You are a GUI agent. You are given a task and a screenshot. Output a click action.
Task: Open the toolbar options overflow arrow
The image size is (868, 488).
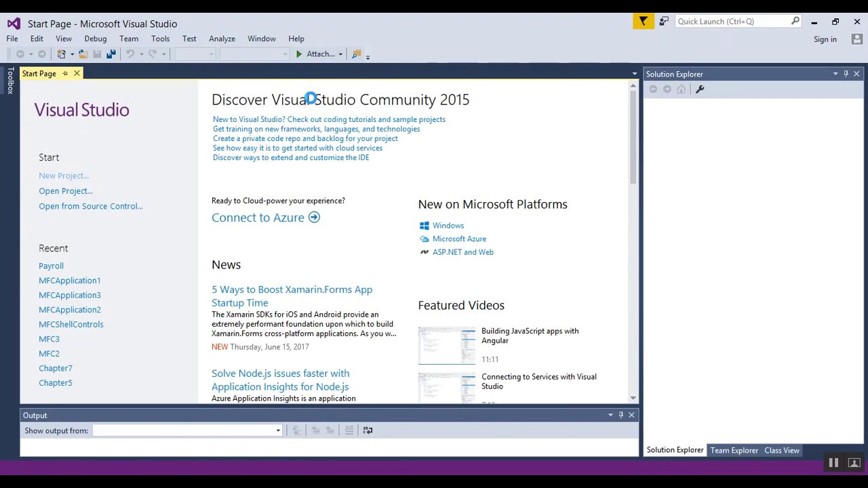coord(368,56)
